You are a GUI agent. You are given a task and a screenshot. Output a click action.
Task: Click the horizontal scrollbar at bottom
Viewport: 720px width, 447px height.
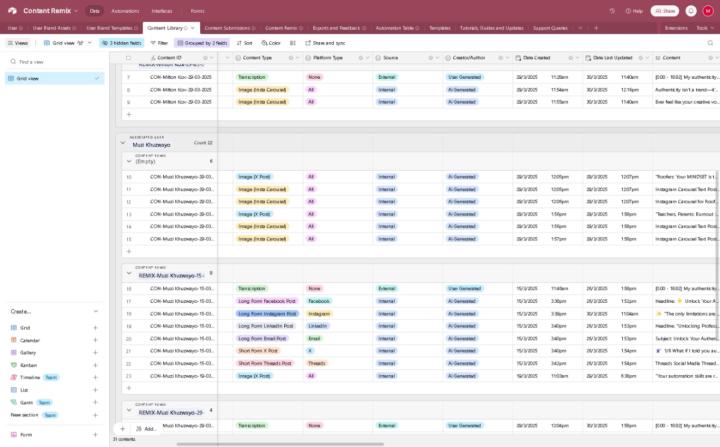point(280,444)
